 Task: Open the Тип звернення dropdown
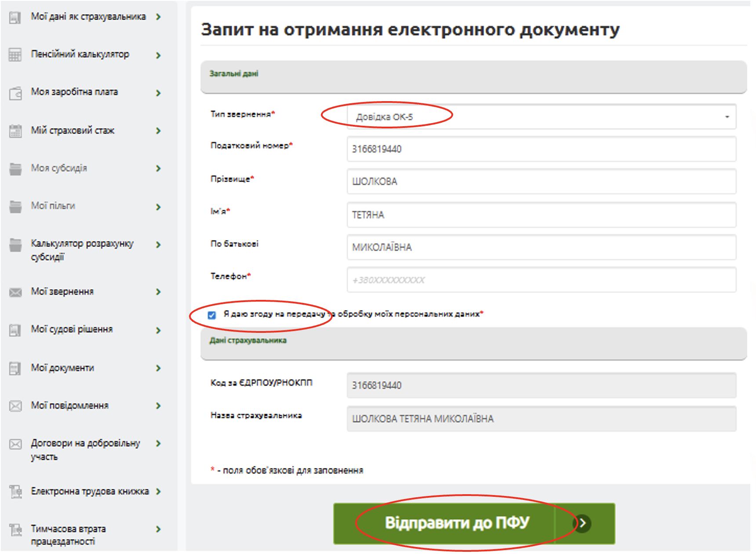click(541, 117)
